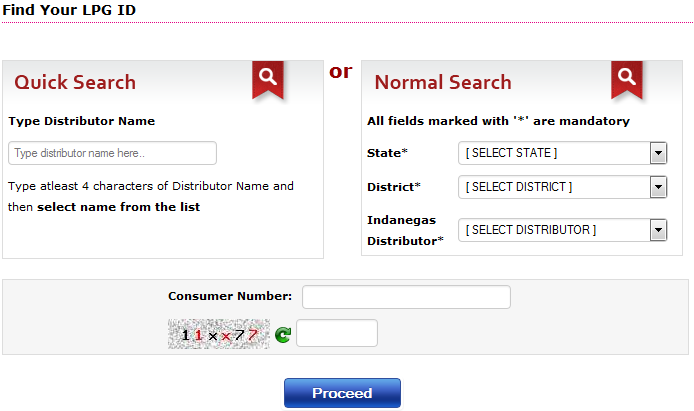This screenshot has height=411, width=694.
Task: Click the Quick Search magnifier ribbon icon
Action: coord(267,79)
